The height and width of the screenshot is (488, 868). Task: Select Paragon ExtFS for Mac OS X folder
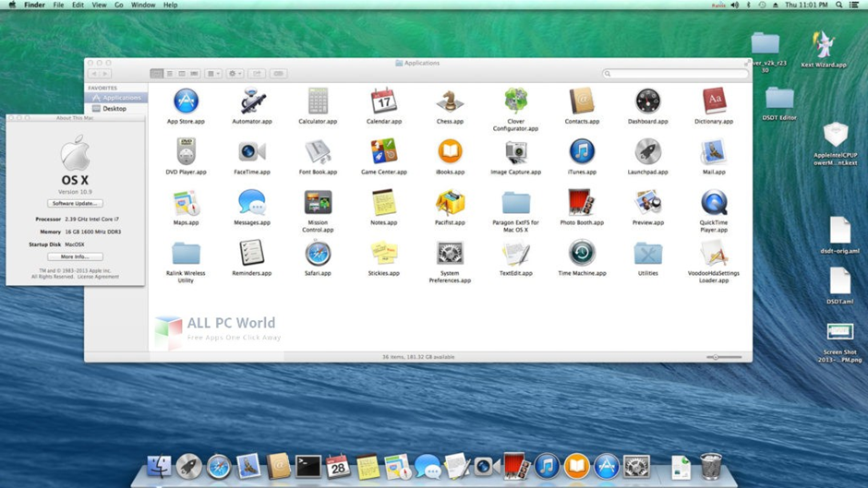point(516,203)
